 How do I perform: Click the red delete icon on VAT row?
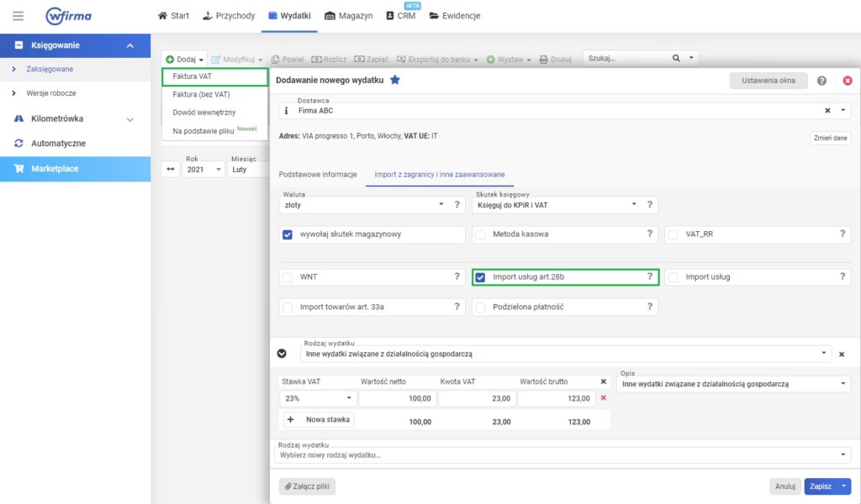(603, 398)
